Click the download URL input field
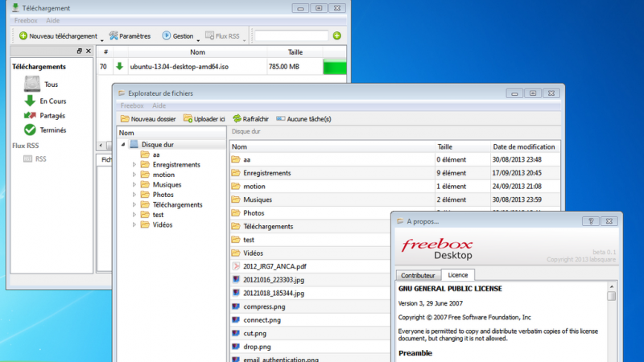The width and height of the screenshot is (644, 362). point(291,35)
